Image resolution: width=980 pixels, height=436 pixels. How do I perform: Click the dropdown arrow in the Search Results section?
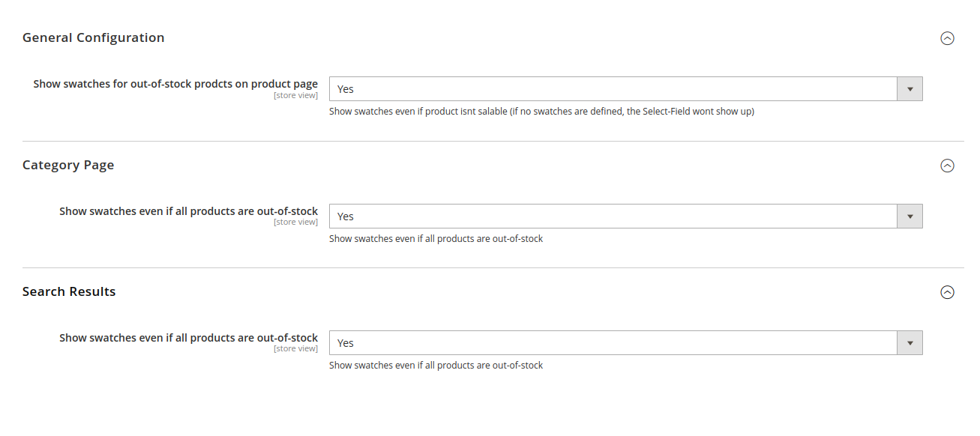pyautogui.click(x=910, y=342)
